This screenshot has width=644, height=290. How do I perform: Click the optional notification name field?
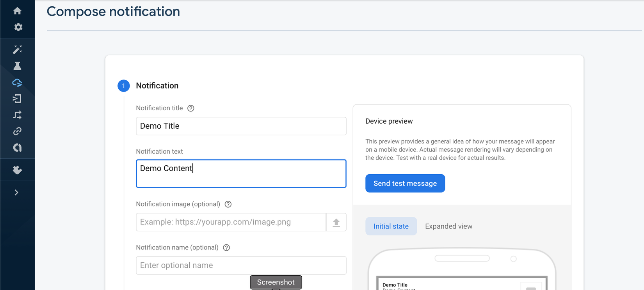tap(241, 265)
